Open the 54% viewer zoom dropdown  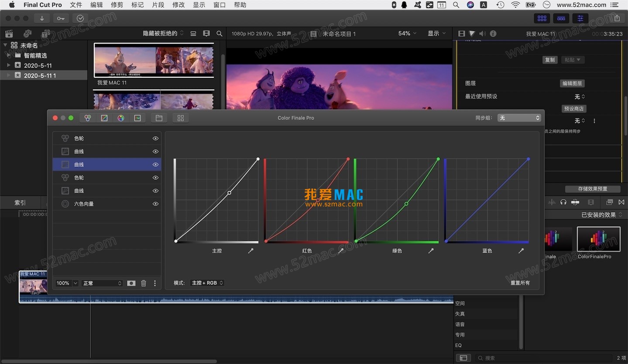point(407,33)
